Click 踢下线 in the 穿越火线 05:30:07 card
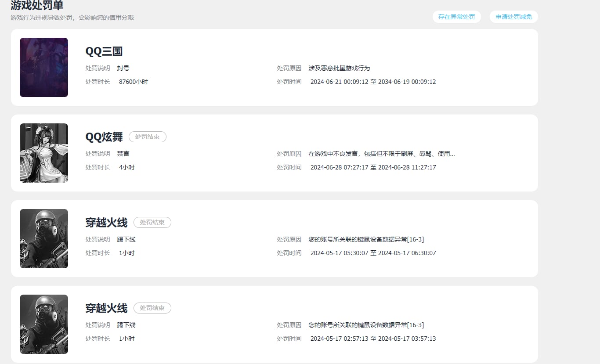600x364 pixels. [x=127, y=240]
